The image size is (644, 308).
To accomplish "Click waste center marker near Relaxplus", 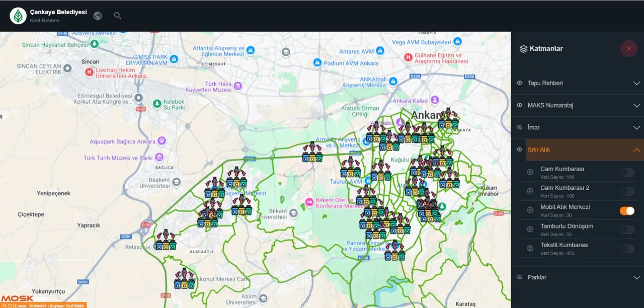I will click(166, 242).
